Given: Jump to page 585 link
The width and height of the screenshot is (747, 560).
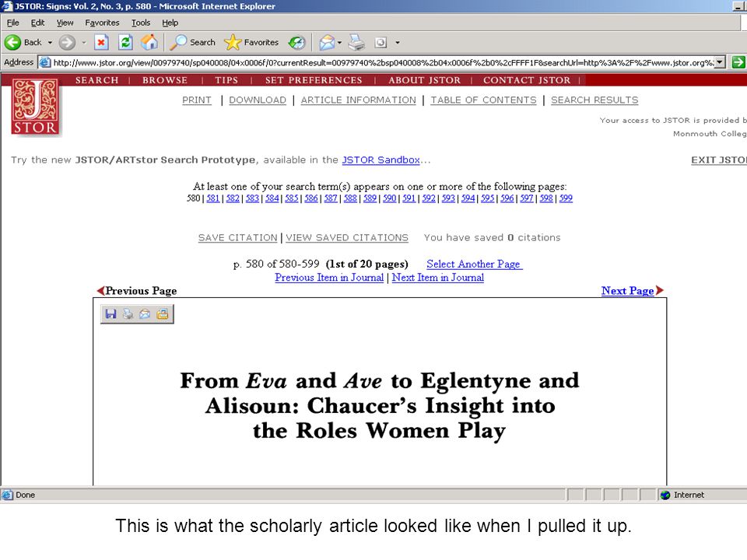Looking at the screenshot, I should click(292, 198).
